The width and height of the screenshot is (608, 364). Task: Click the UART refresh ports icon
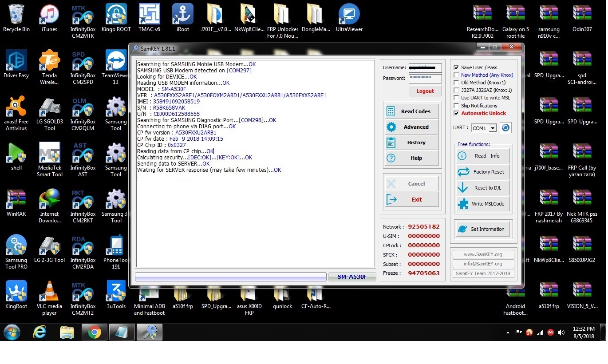pos(505,128)
